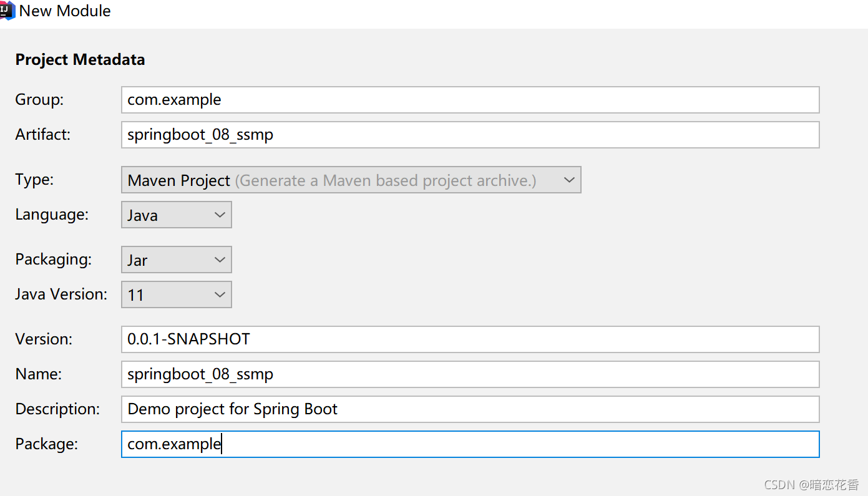The width and height of the screenshot is (868, 496).
Task: Expand the Java Version dropdown showing 11
Action: pos(176,294)
